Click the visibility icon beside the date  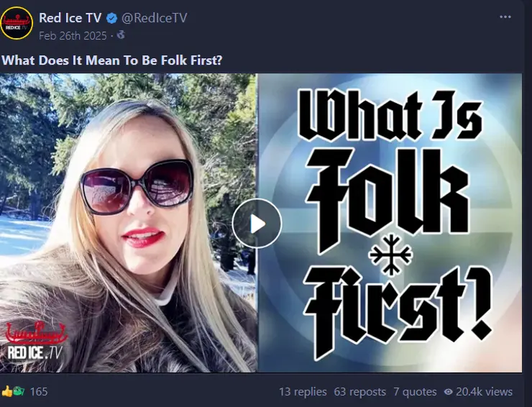click(x=121, y=35)
